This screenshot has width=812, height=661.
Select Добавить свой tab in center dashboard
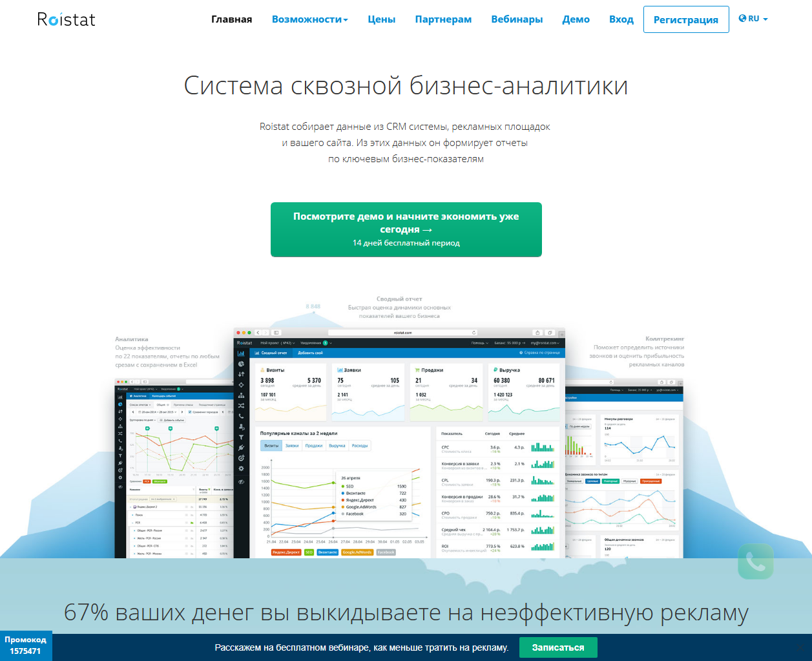click(311, 353)
